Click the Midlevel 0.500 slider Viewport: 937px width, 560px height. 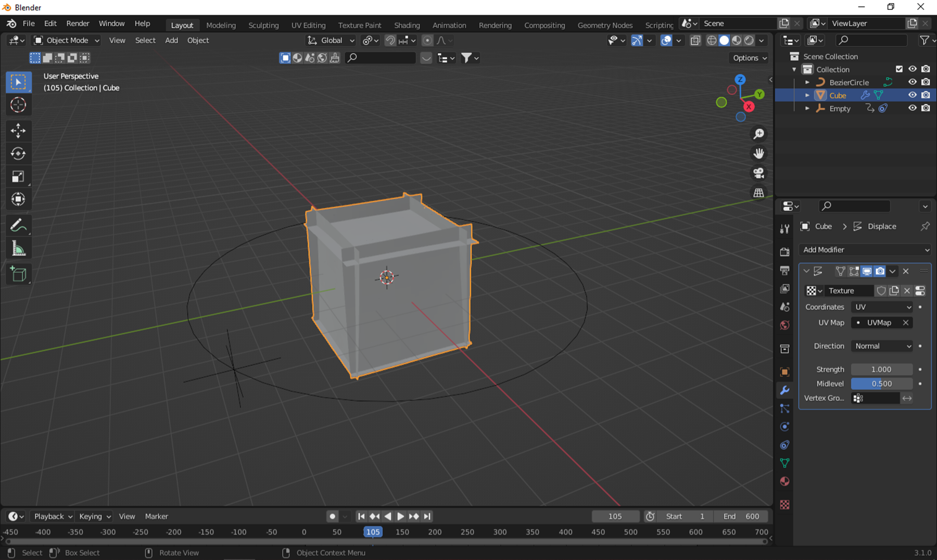[882, 384]
